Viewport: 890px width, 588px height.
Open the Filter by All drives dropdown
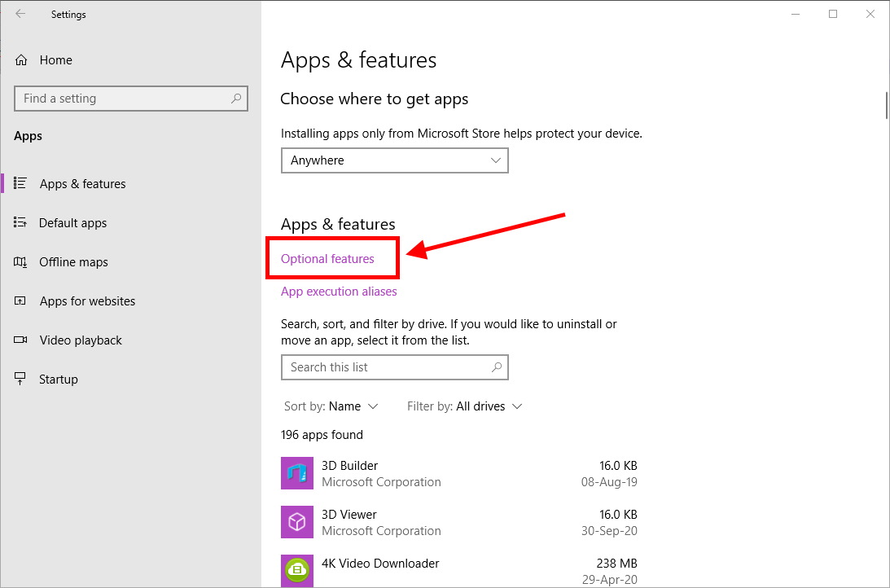[464, 406]
